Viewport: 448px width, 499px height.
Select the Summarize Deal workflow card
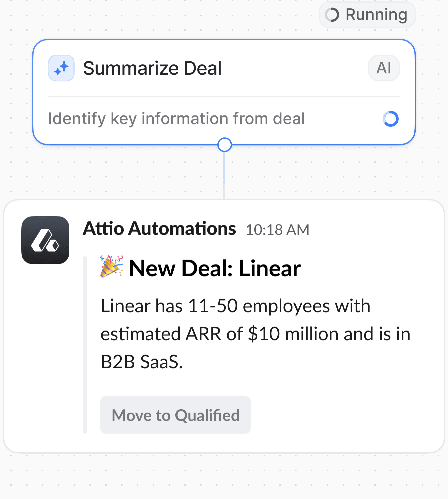click(224, 92)
